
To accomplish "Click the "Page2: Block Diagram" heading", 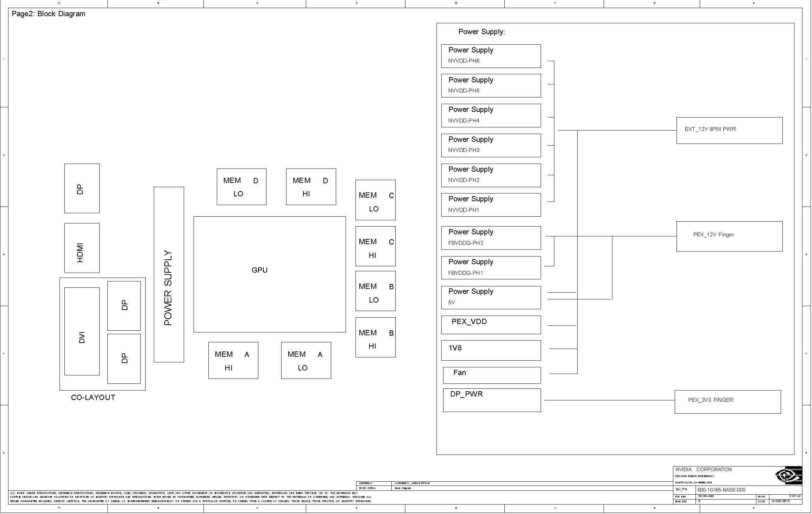I will 49,14.
